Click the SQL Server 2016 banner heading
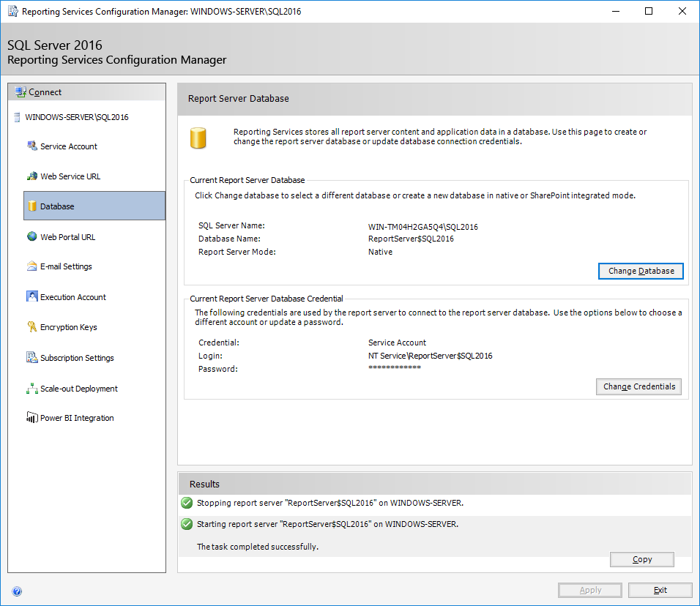The image size is (700, 606). pyautogui.click(x=54, y=45)
